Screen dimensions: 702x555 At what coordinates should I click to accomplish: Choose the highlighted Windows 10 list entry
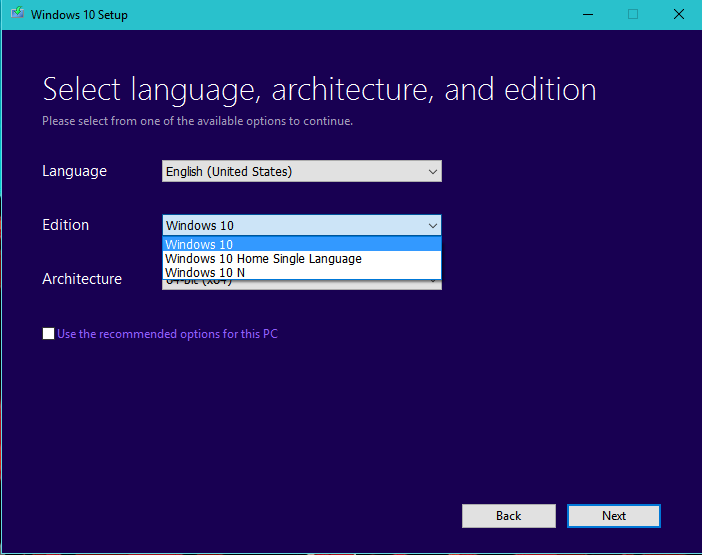coord(302,244)
